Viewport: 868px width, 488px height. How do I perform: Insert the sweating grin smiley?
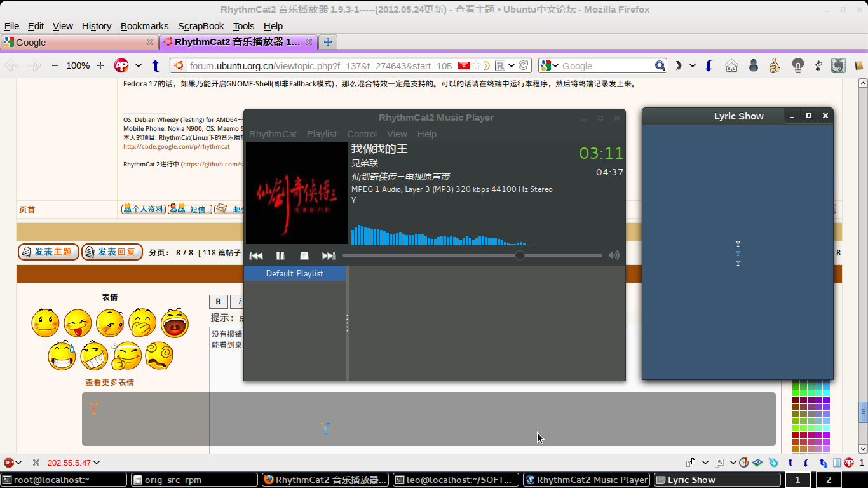[x=62, y=356]
